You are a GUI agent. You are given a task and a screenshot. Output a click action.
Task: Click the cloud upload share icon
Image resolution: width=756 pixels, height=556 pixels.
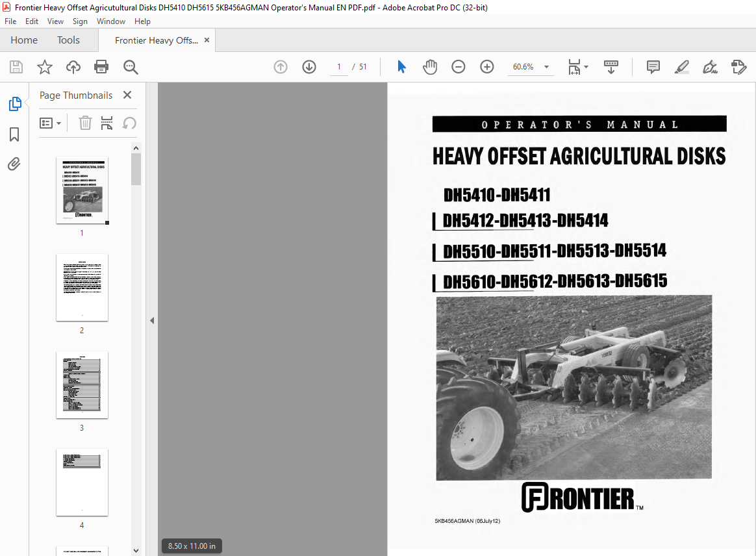click(x=73, y=67)
